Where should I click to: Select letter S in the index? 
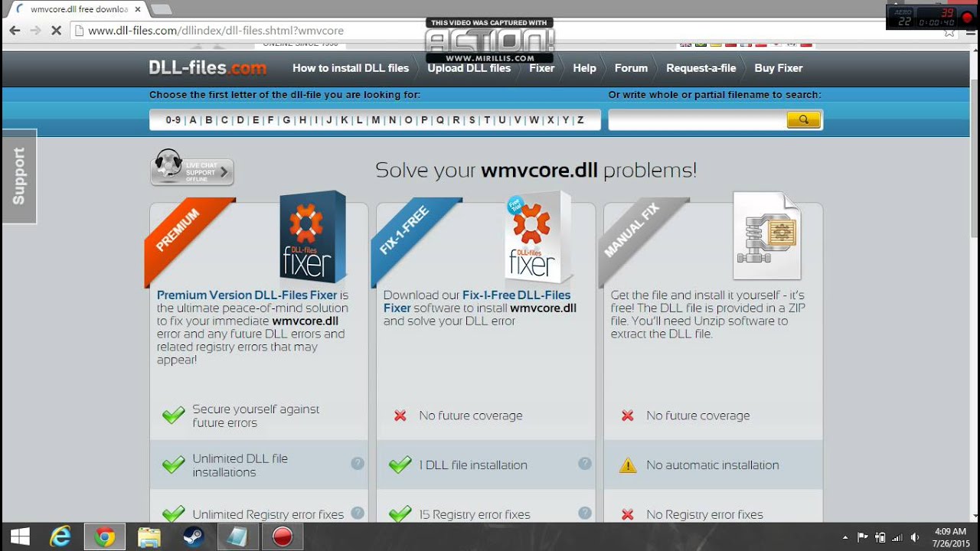click(472, 120)
